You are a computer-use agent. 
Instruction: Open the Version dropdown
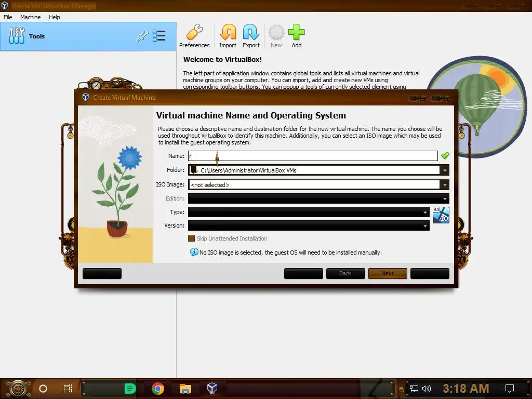[309, 225]
